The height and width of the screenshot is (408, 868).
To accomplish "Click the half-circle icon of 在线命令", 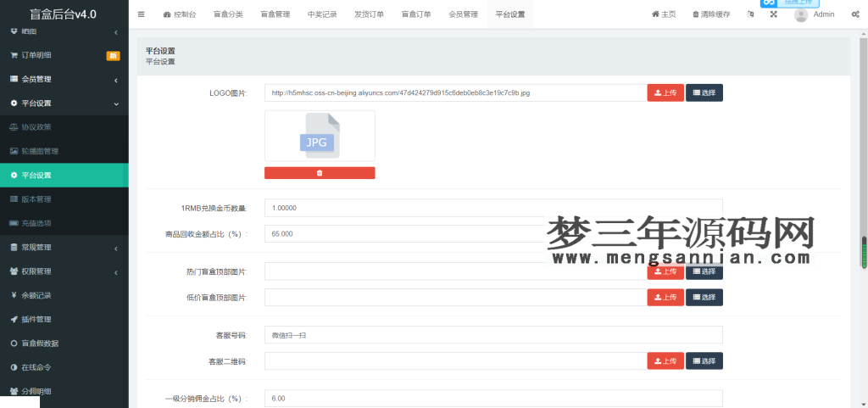I will [x=14, y=367].
